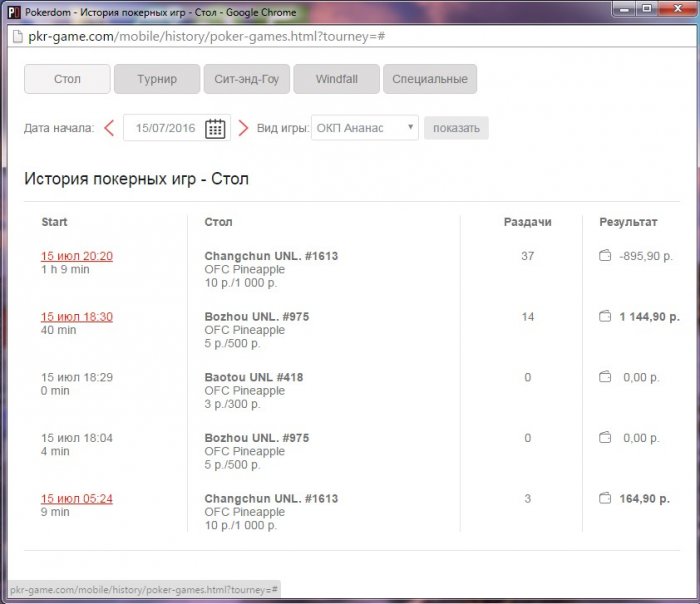This screenshot has width=700, height=604.
Task: Maximize the Chrome window
Action: coord(647,8)
